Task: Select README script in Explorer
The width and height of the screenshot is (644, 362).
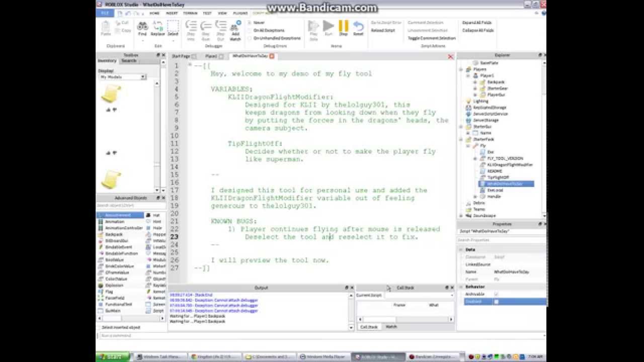Action: pos(495,171)
